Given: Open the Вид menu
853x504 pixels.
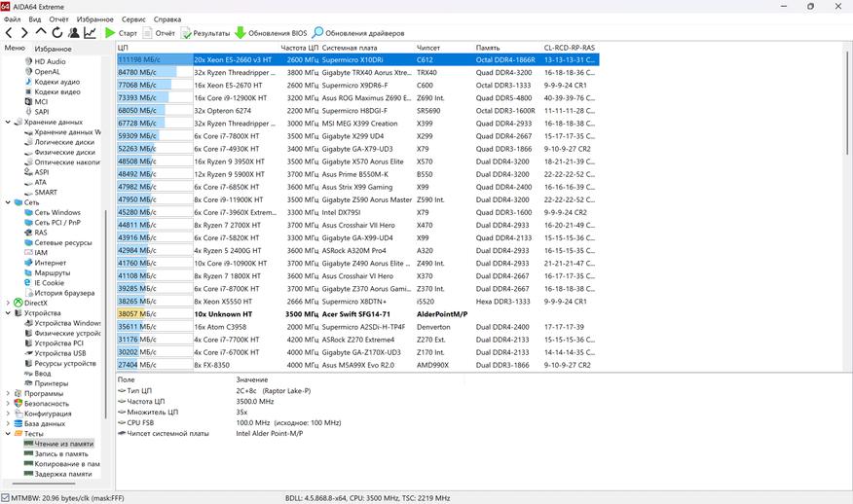Looking at the screenshot, I should tap(35, 19).
